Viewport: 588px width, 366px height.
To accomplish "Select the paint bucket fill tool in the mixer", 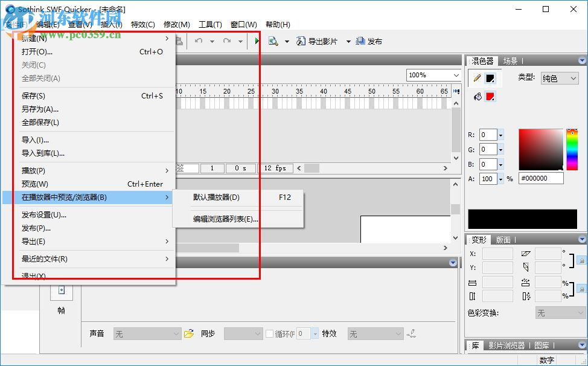I will tap(478, 97).
